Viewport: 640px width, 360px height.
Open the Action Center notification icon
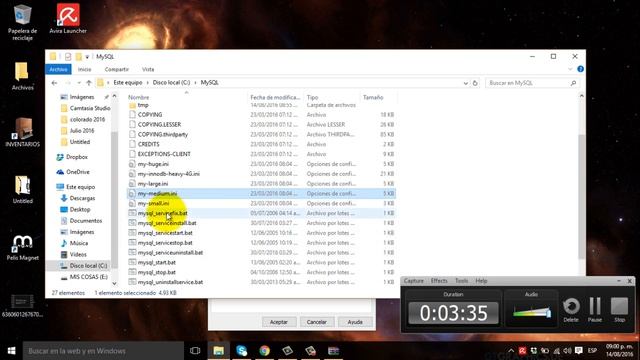coord(579,351)
